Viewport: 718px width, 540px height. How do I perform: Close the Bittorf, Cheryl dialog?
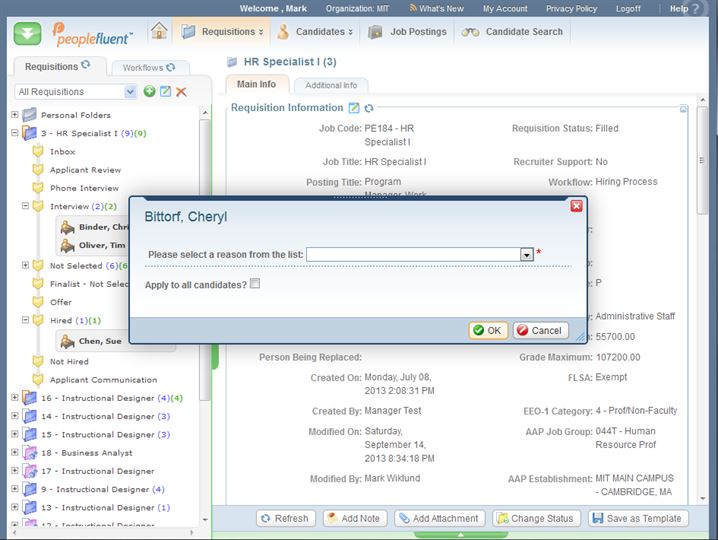click(x=576, y=206)
